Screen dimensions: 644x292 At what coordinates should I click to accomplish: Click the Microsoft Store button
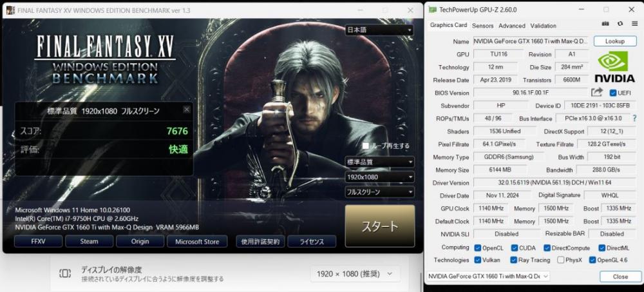tap(197, 242)
